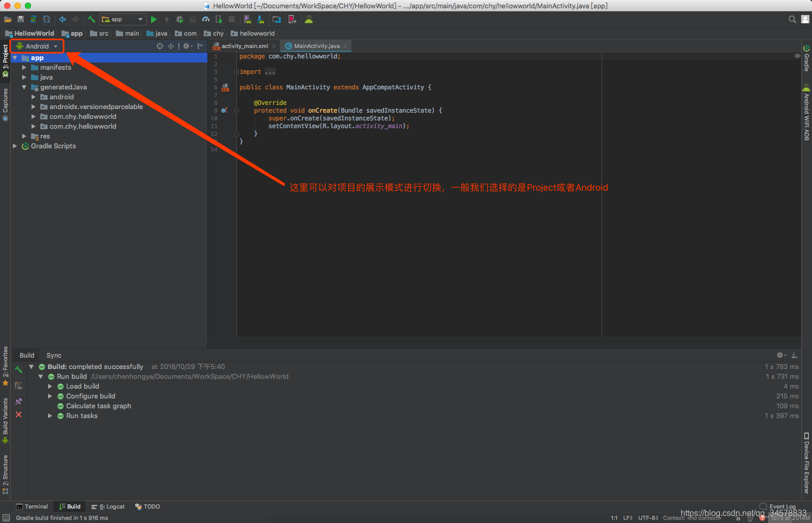Screen dimensions: 812x523
Task: Click the Search Everywhere magnifier icon
Action: pyautogui.click(x=792, y=20)
